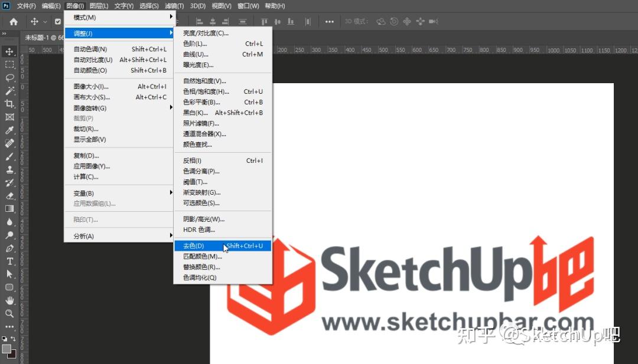Select the Horizontal Type tool
The width and height of the screenshot is (638, 364).
click(x=10, y=261)
